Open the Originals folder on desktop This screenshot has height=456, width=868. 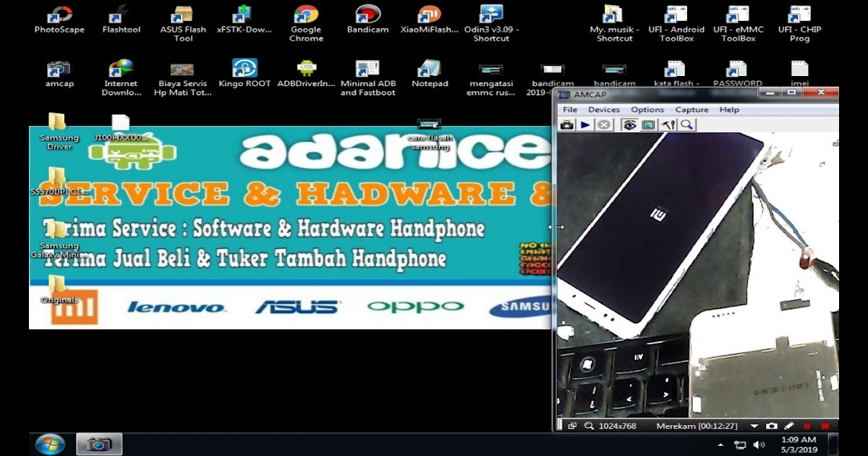click(x=58, y=290)
